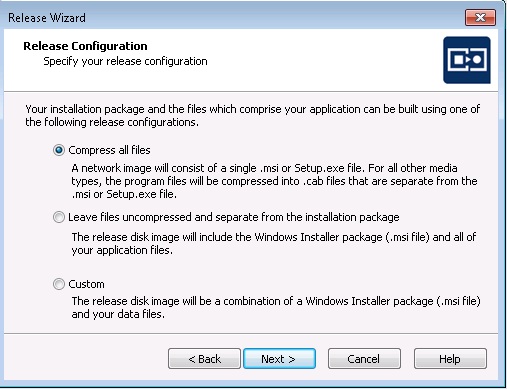Viewport: 507px width, 389px height.
Task: Close the Release Wizard window
Action: pos(480,17)
